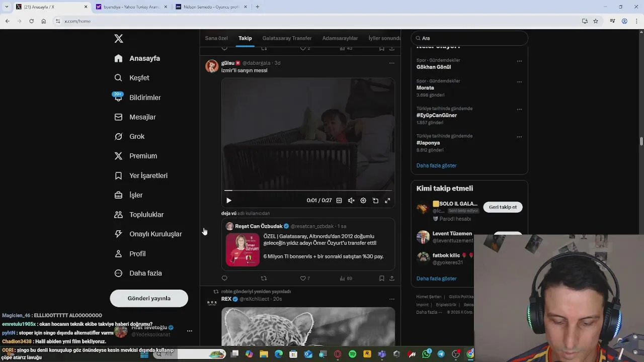Screen dimensions: 644x362
Task: Click the video progress bar
Action: (308, 191)
